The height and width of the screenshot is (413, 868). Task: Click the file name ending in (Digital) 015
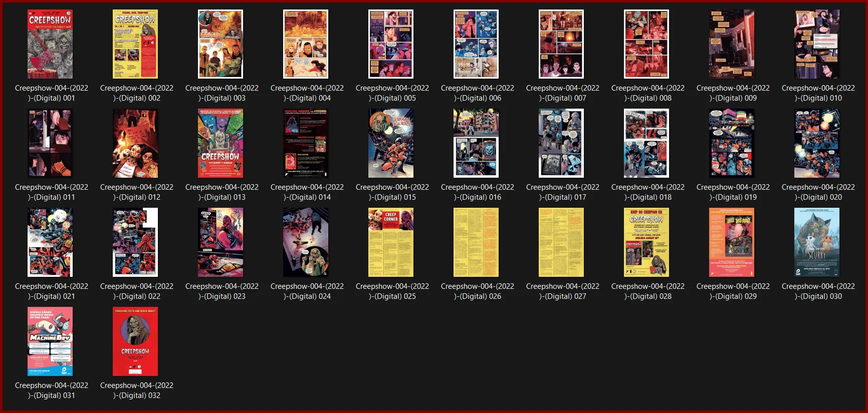click(392, 192)
